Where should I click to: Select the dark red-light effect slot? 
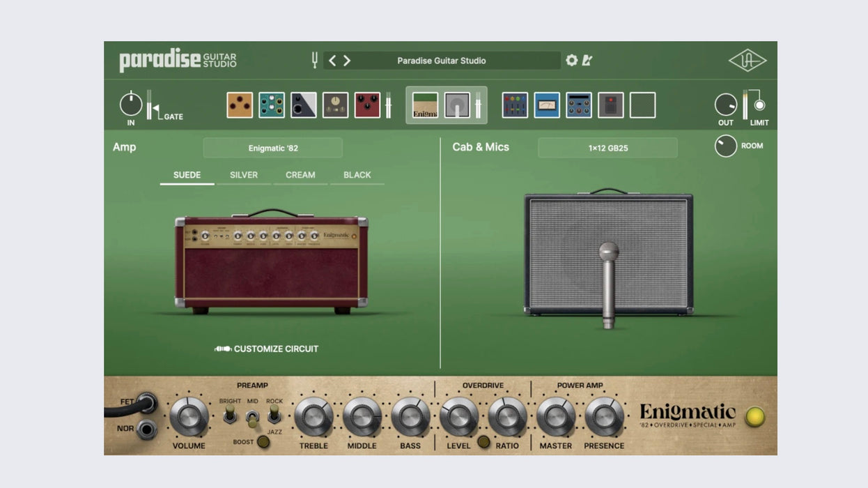pos(611,105)
